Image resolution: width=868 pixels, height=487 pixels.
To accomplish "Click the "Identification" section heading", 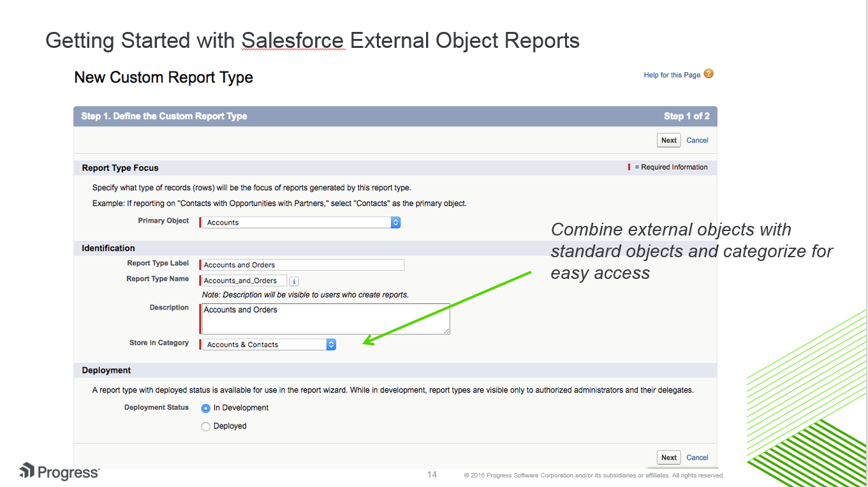I will [108, 248].
